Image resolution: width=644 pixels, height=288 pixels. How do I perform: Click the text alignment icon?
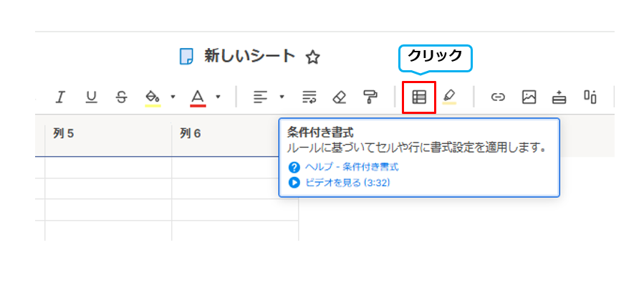tap(260, 97)
